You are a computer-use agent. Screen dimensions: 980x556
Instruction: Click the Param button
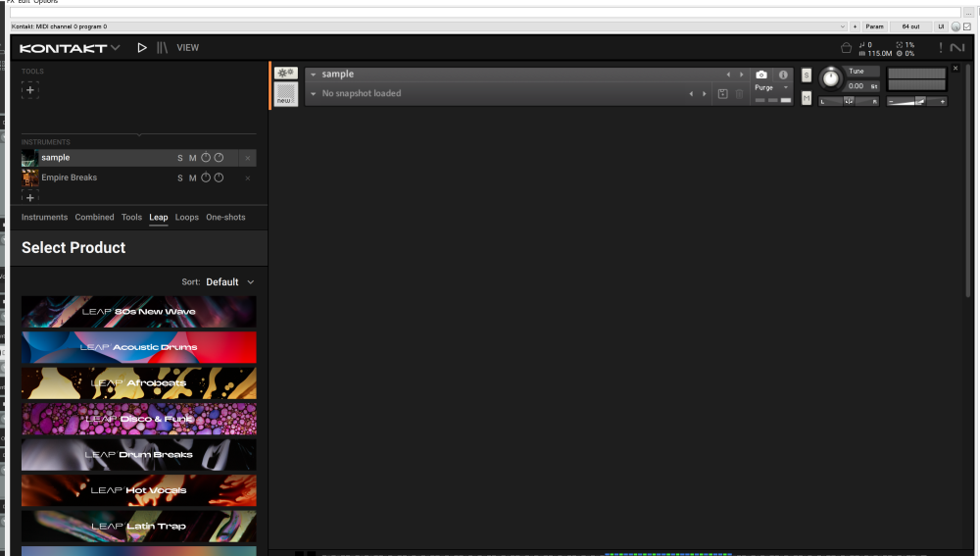(x=874, y=26)
